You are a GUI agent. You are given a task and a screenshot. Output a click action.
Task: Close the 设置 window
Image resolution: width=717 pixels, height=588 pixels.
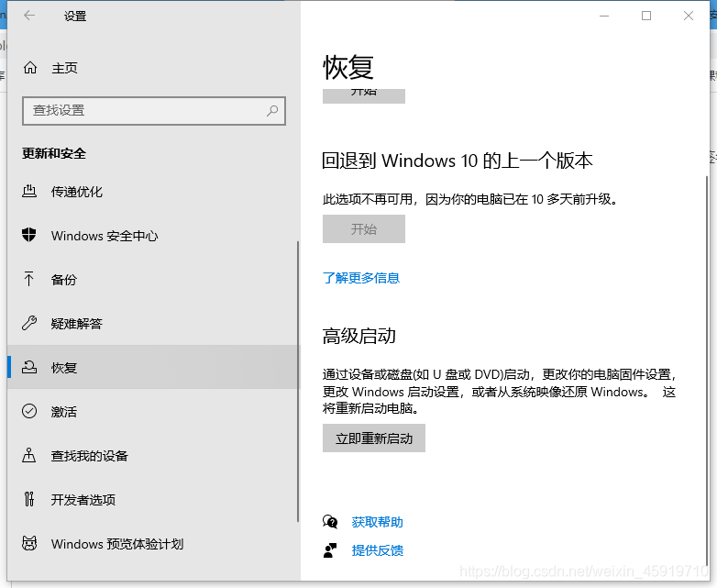coord(689,16)
